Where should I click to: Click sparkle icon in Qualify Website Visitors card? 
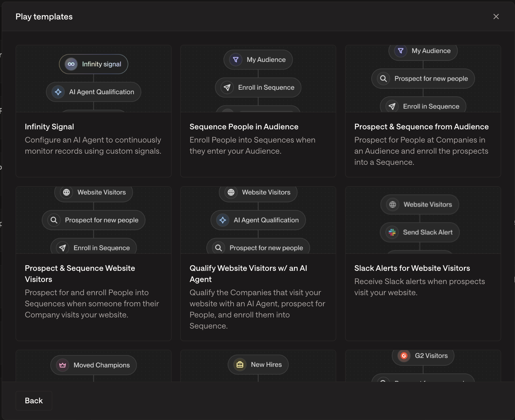pyautogui.click(x=223, y=220)
